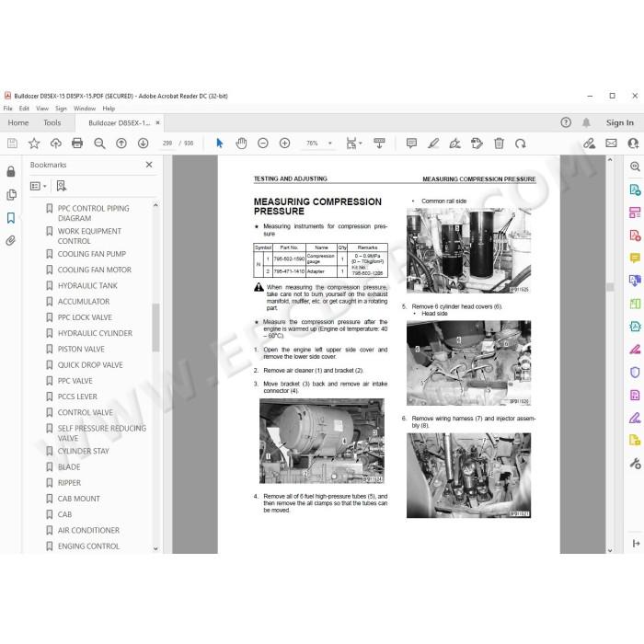This screenshot has height=644, width=644.
Task: Upload file to cloud icon
Action: 56,143
